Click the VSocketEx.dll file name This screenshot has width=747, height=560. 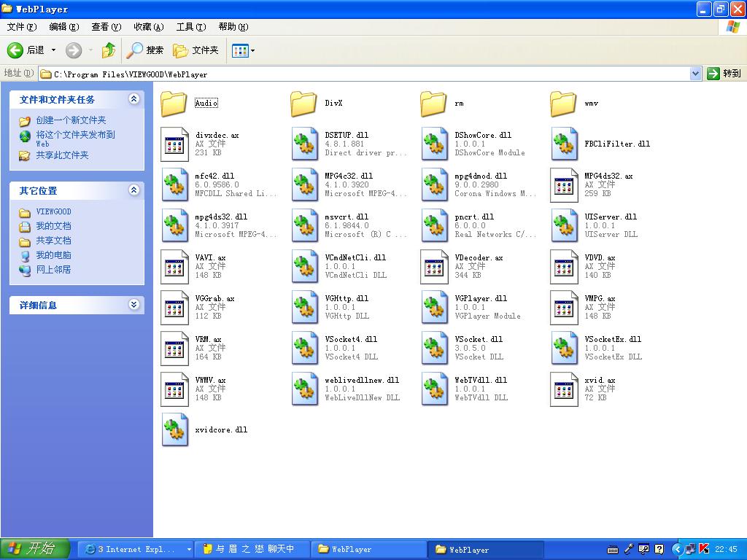tap(613, 339)
